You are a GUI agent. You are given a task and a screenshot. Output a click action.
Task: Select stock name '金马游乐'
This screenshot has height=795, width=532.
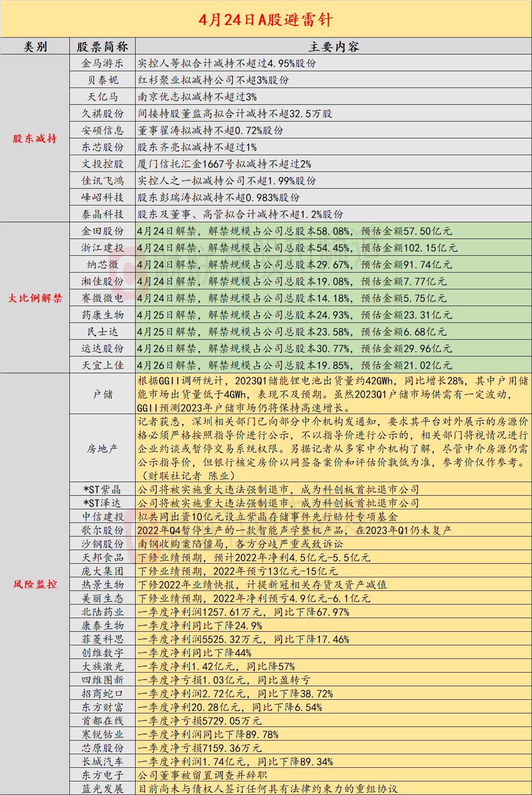pos(102,63)
